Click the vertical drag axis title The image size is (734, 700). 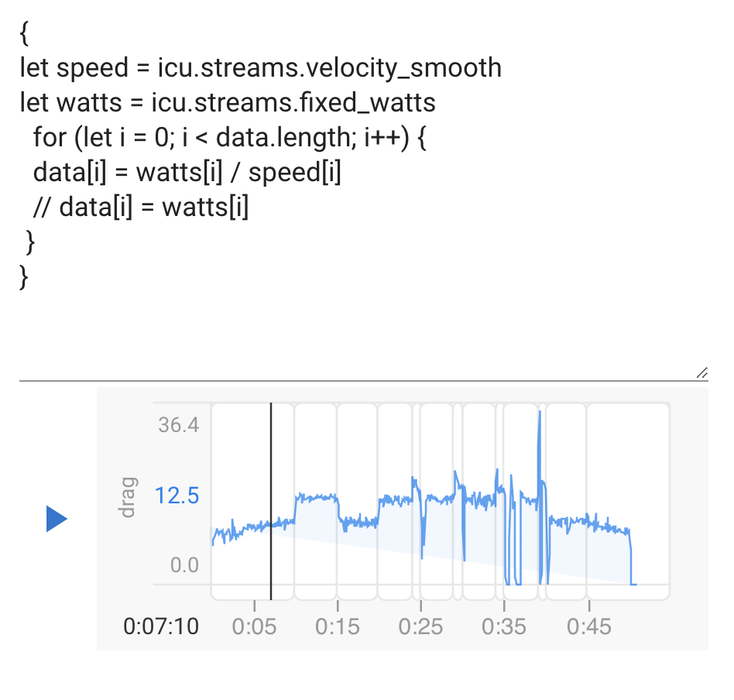[x=127, y=497]
